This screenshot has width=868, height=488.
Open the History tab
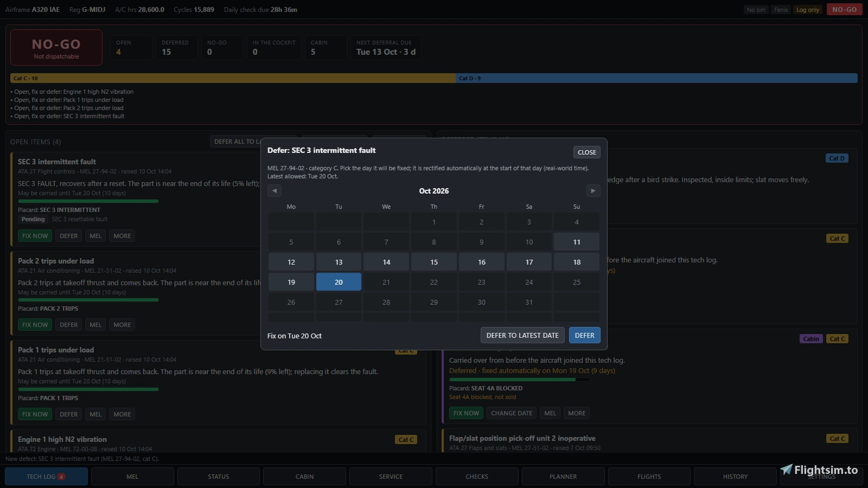(x=735, y=477)
